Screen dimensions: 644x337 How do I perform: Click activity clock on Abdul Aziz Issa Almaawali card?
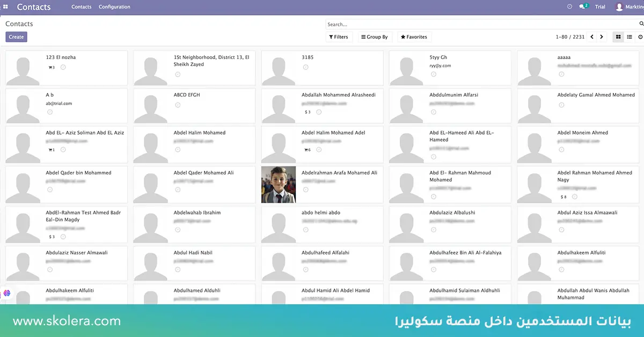561,230
